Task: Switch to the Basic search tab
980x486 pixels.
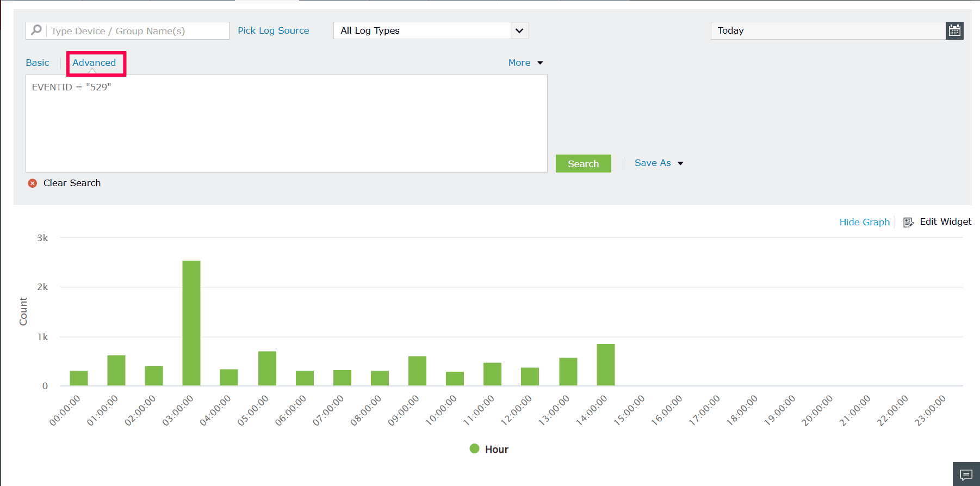Action: 38,63
